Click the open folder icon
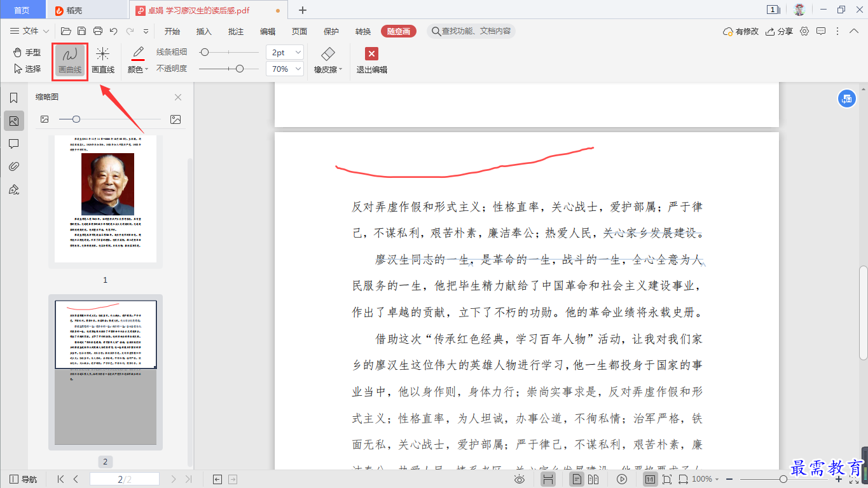The width and height of the screenshot is (868, 488). 65,31
